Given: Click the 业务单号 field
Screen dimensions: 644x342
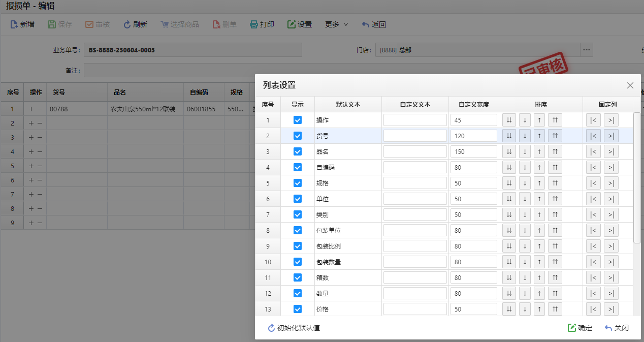Looking at the screenshot, I should (x=193, y=50).
